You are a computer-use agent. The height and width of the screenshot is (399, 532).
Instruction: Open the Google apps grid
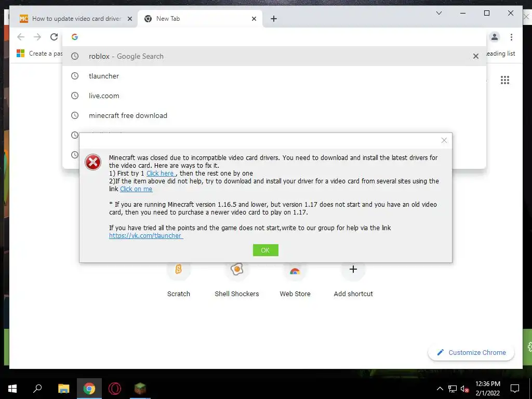coord(505,80)
